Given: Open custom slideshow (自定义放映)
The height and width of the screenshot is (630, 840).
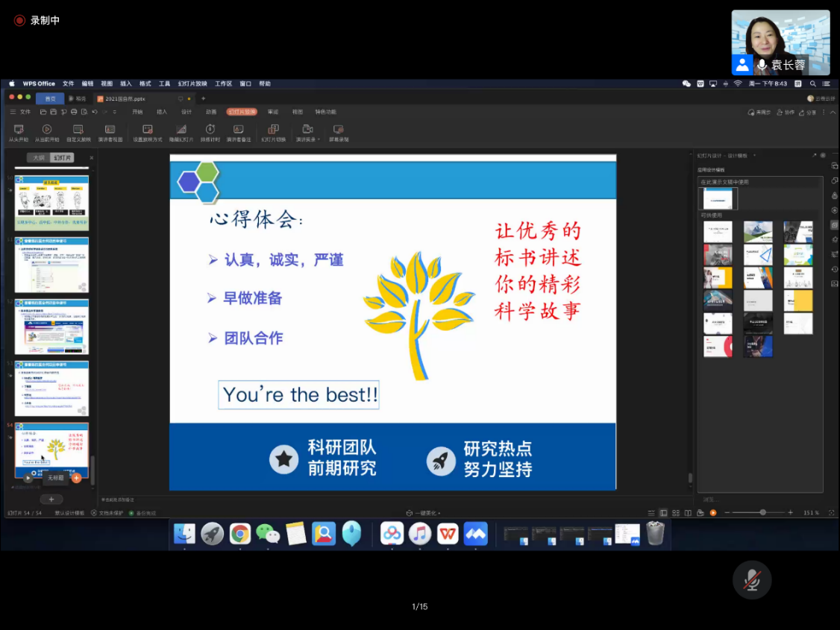Looking at the screenshot, I should (x=78, y=133).
